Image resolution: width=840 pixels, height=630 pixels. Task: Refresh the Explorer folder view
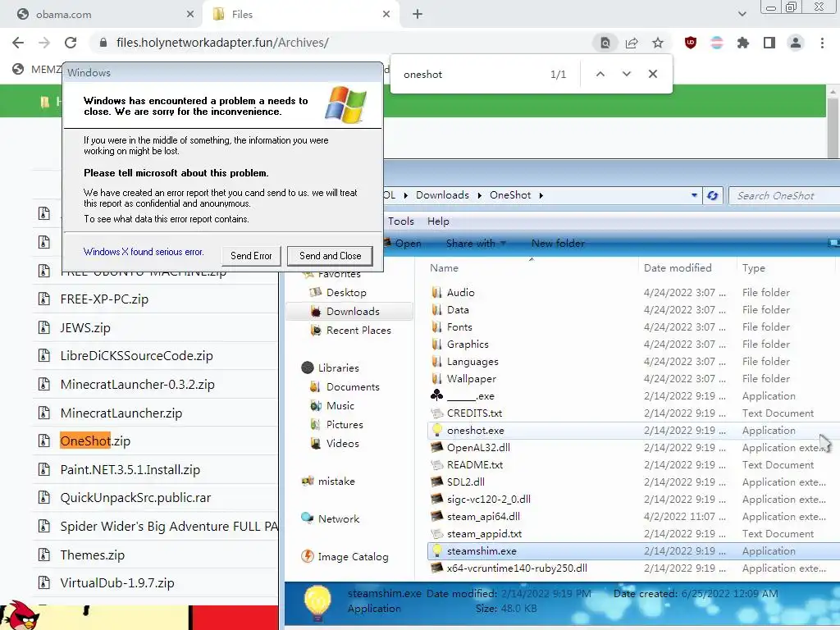[x=713, y=195]
